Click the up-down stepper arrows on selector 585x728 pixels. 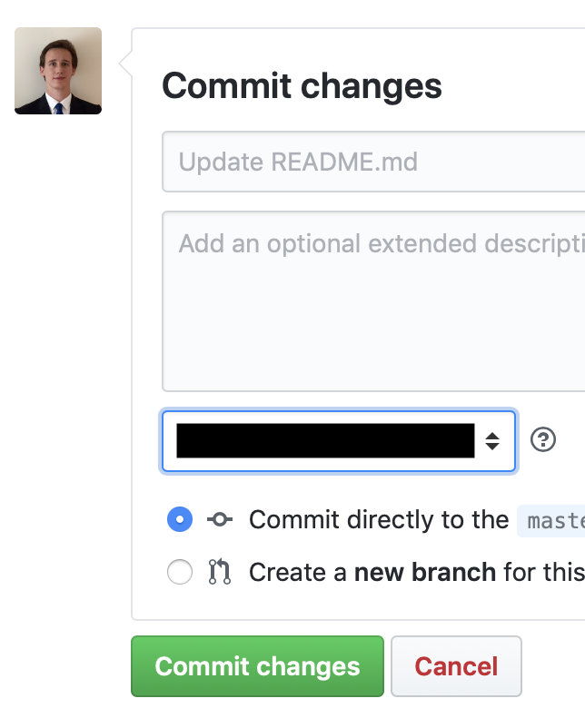(491, 441)
